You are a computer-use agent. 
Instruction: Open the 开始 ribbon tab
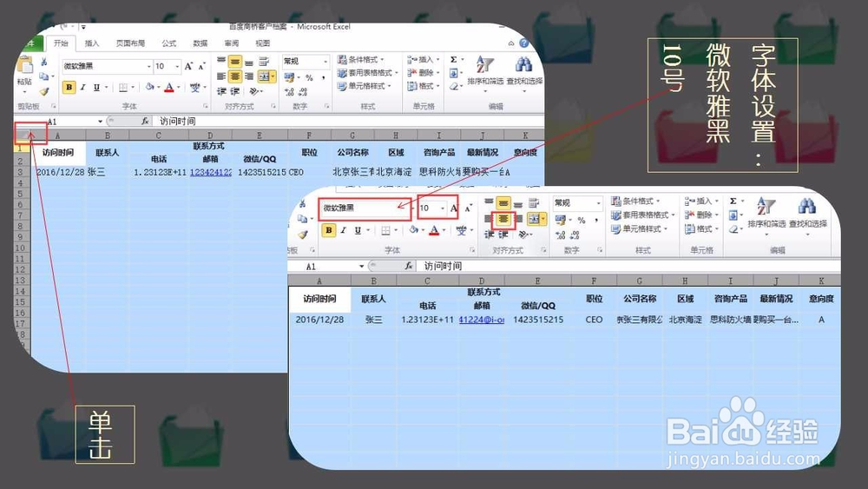click(x=61, y=43)
